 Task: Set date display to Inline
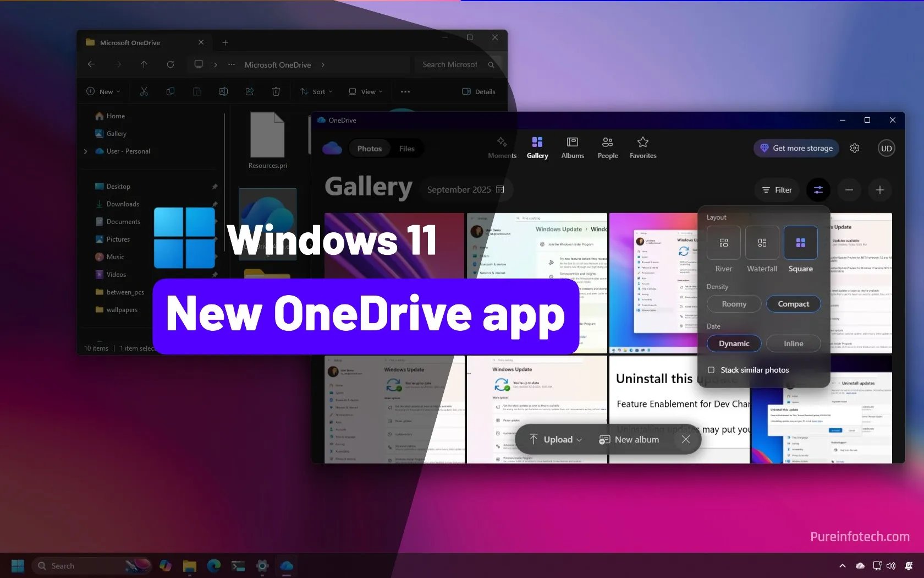click(x=793, y=343)
